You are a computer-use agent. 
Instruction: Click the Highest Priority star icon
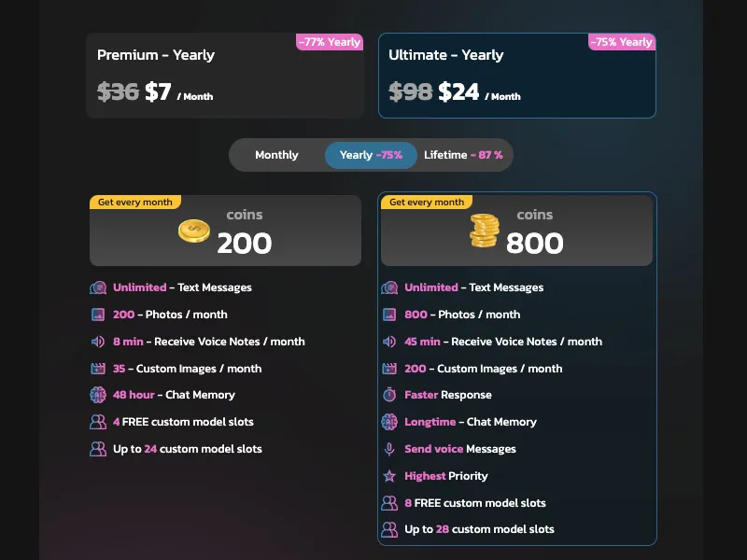coord(389,476)
